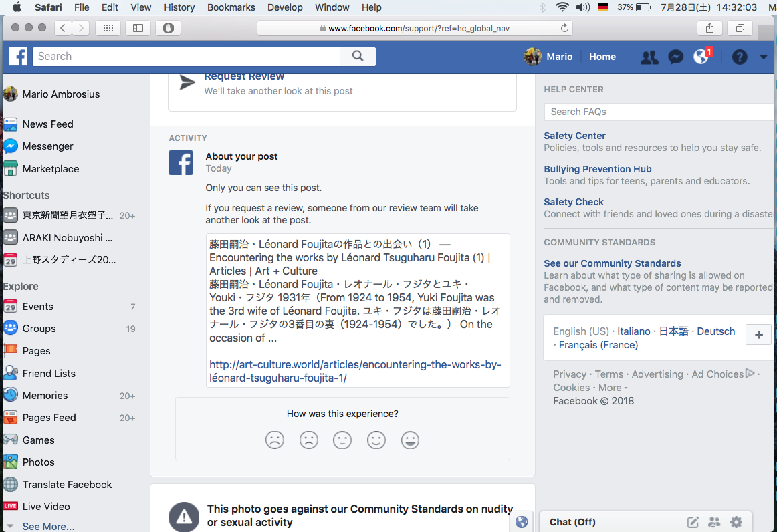Open Bullying Prevention Hub link
777x532 pixels.
click(x=598, y=169)
